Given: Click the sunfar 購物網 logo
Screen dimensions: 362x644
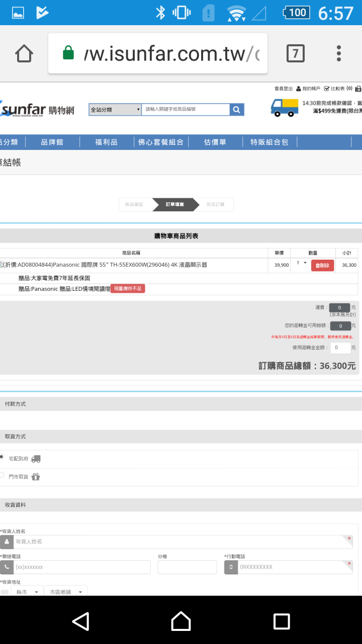Looking at the screenshot, I should point(37,109).
